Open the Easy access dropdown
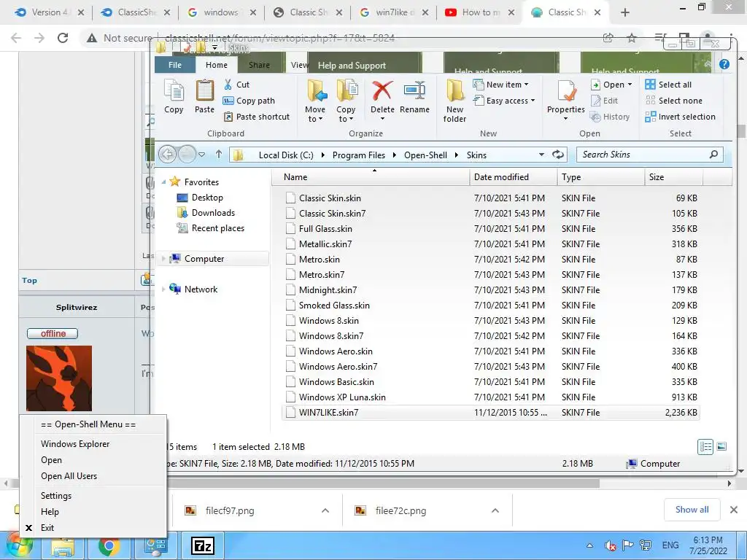 point(504,101)
